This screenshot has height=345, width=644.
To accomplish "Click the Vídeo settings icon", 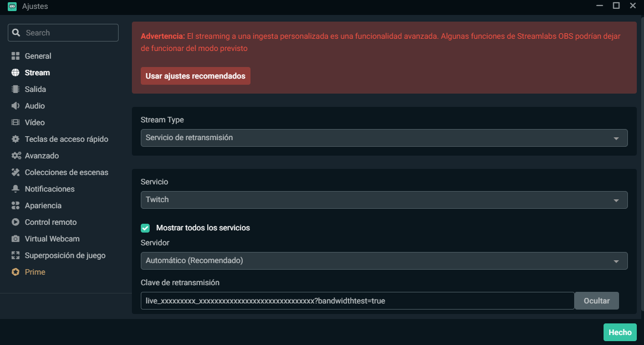I will pyautogui.click(x=16, y=122).
